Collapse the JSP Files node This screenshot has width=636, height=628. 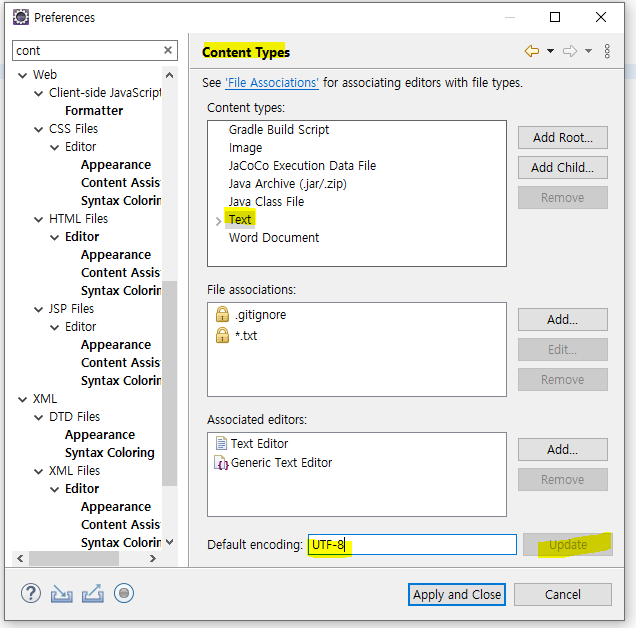click(x=39, y=310)
